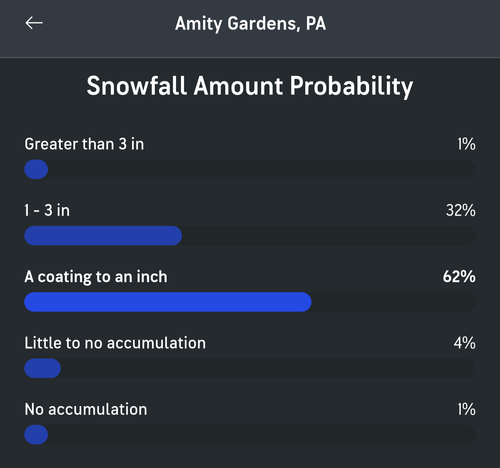Screen dimensions: 500x468
Task: Click the 1% value for No accumulation
Action: 466,409
